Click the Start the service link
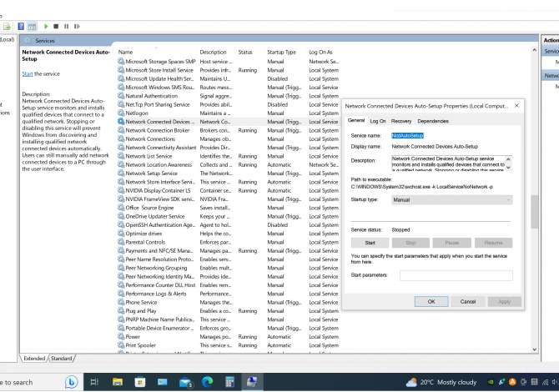Viewport: 559px width, 392px height. tap(27, 73)
